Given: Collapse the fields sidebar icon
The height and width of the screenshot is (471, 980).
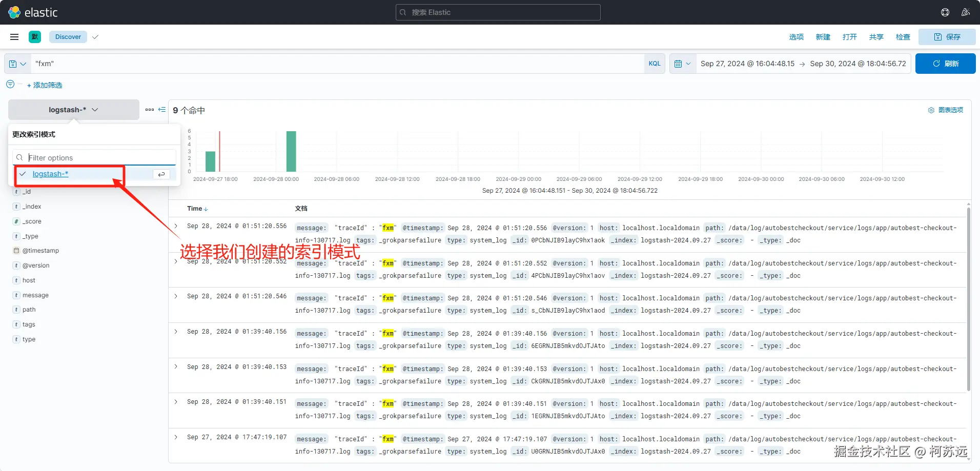Looking at the screenshot, I should (x=162, y=110).
